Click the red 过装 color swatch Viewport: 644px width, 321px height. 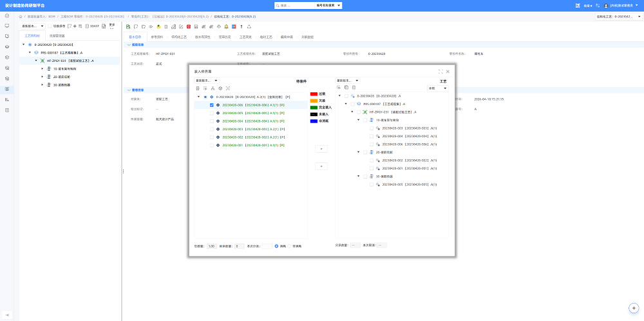(314, 94)
